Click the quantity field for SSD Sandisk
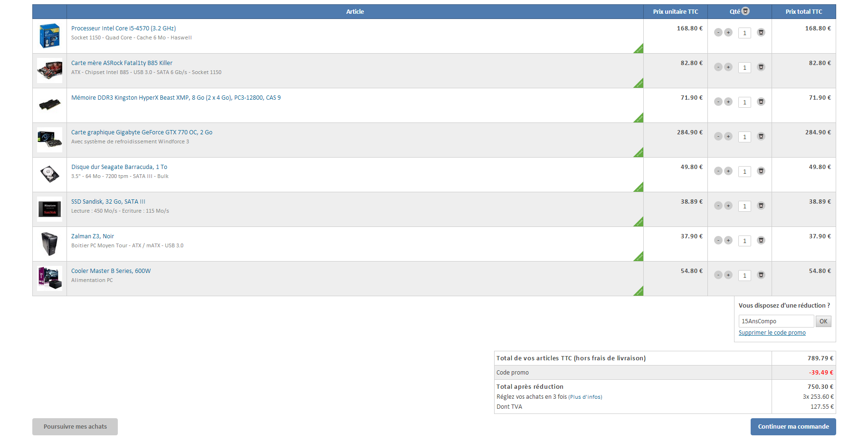The width and height of the screenshot is (868, 441). tap(744, 206)
